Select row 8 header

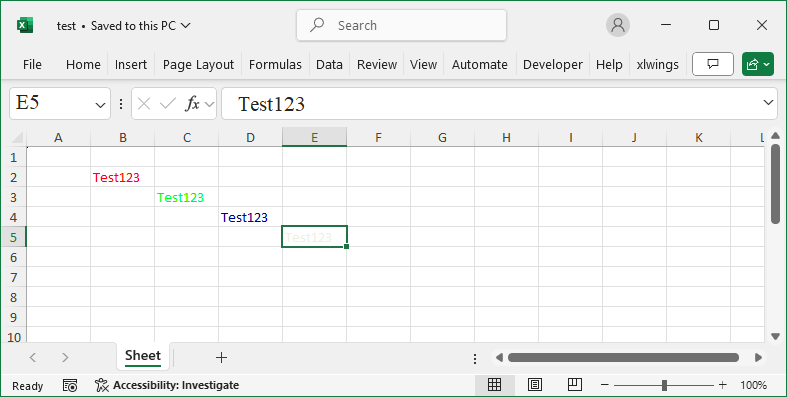(x=13, y=297)
